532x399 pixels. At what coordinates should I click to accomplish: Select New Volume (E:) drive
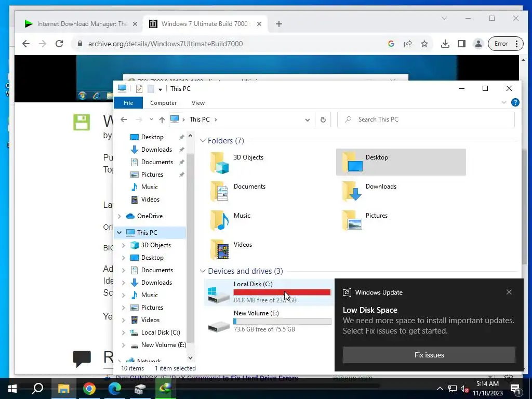(269, 322)
